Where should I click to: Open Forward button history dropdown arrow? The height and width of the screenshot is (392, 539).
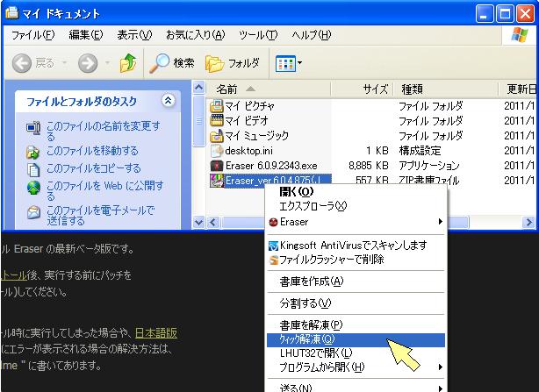coord(107,63)
